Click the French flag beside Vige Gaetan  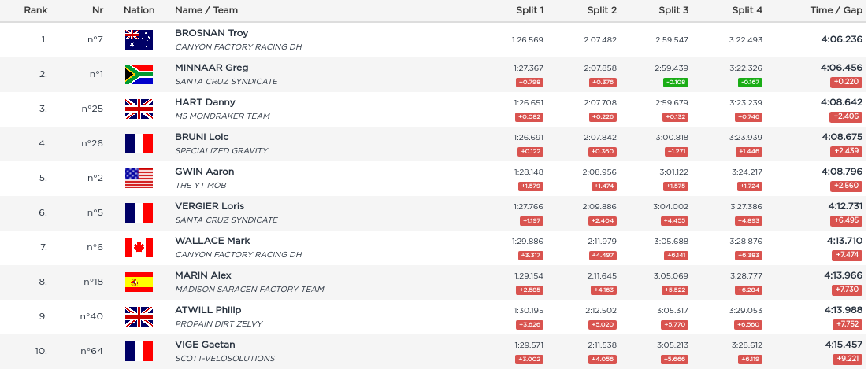coord(139,351)
